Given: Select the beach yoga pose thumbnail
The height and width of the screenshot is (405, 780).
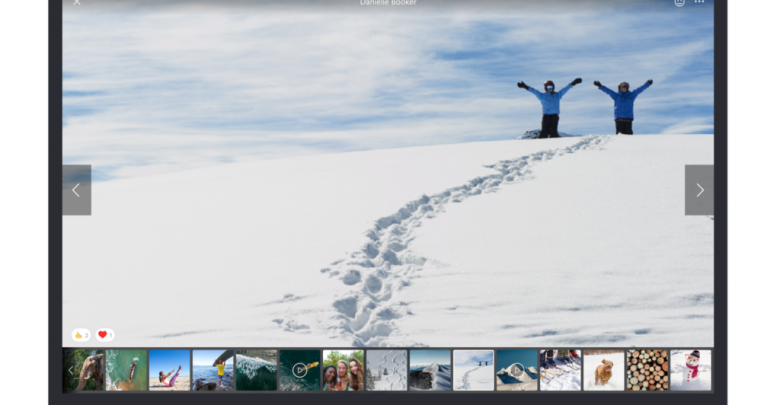Looking at the screenshot, I should pos(170,370).
